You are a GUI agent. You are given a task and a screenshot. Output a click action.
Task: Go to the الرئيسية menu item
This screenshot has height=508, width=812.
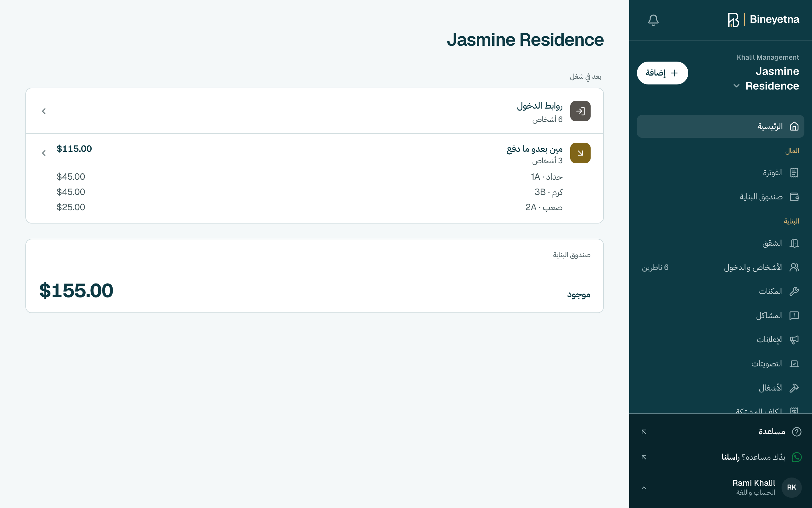coord(720,126)
